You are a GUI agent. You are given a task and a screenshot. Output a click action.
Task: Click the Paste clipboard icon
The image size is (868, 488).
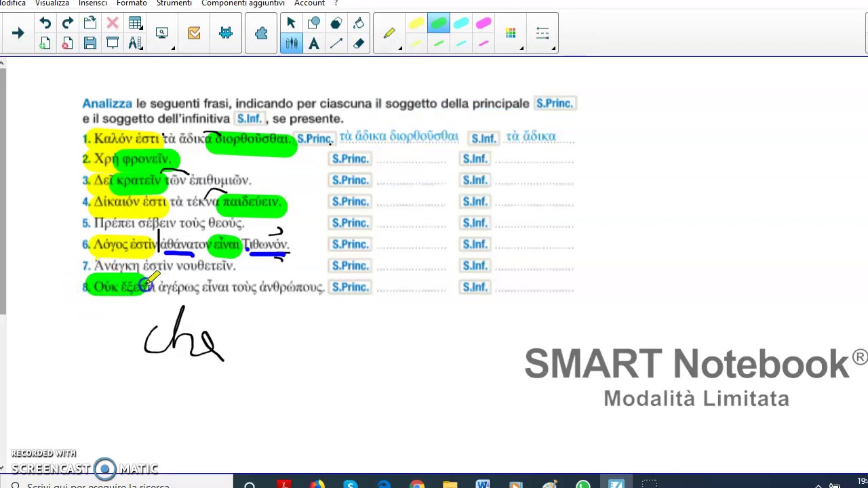pyautogui.click(x=90, y=24)
